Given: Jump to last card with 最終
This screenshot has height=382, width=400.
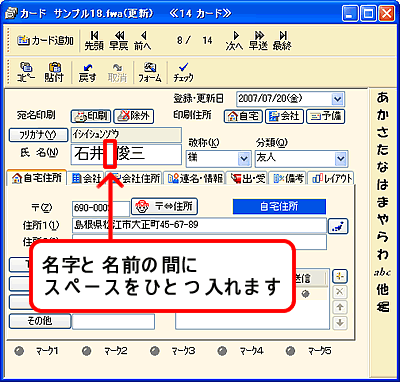Looking at the screenshot, I should click(x=282, y=41).
